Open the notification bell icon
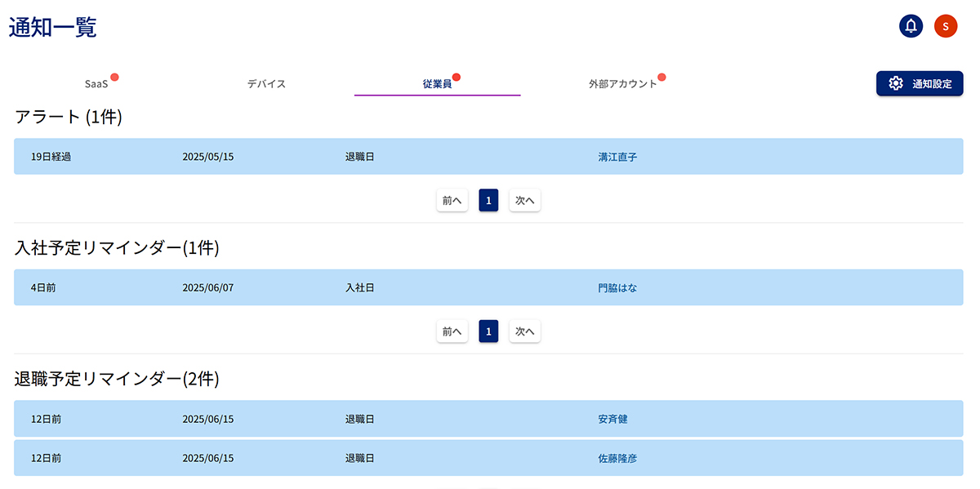980x489 pixels. [911, 26]
